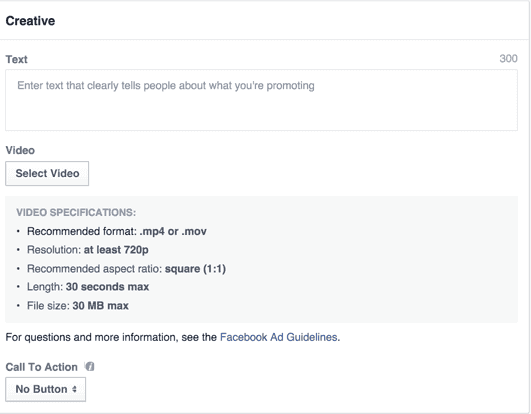Click the 'Recommended format: .mp4 or .mov' line
This screenshot has width=531, height=414.
point(117,231)
